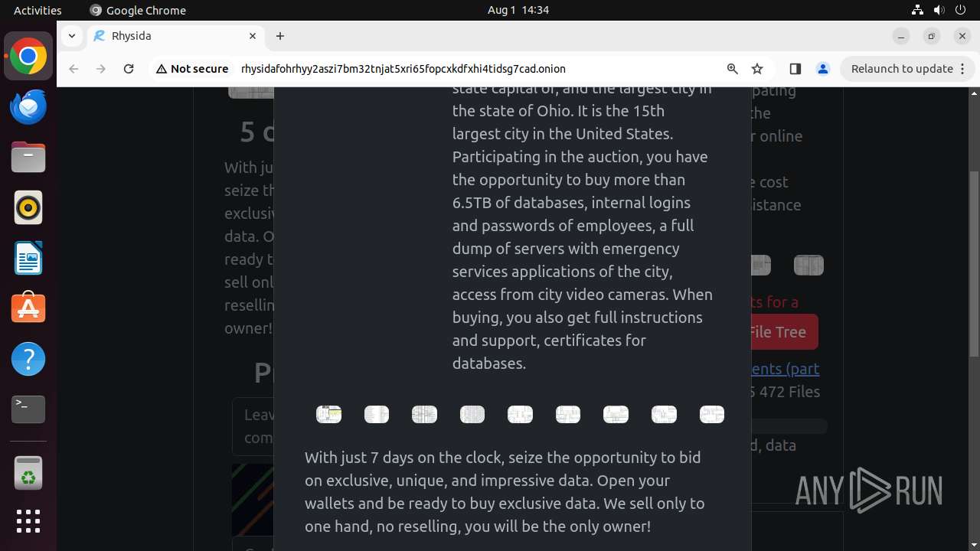The image size is (980, 551).
Task: Open second document thumbnail in popup
Action: (377, 414)
